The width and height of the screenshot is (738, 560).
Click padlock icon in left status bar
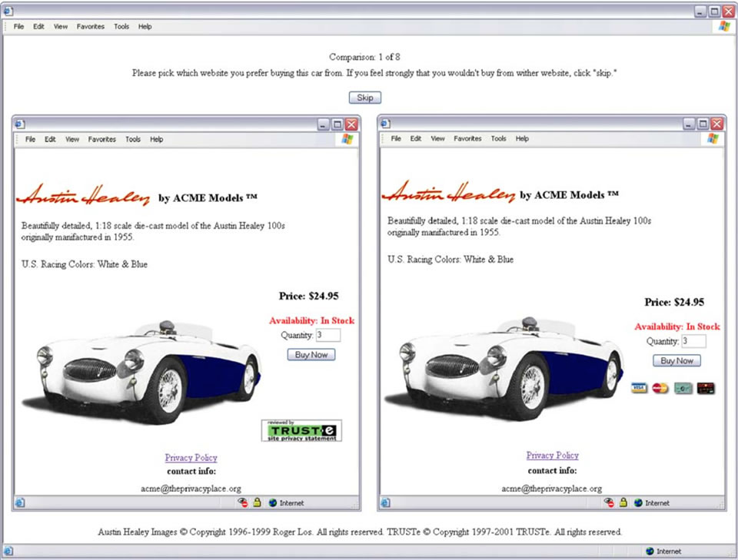click(x=257, y=502)
